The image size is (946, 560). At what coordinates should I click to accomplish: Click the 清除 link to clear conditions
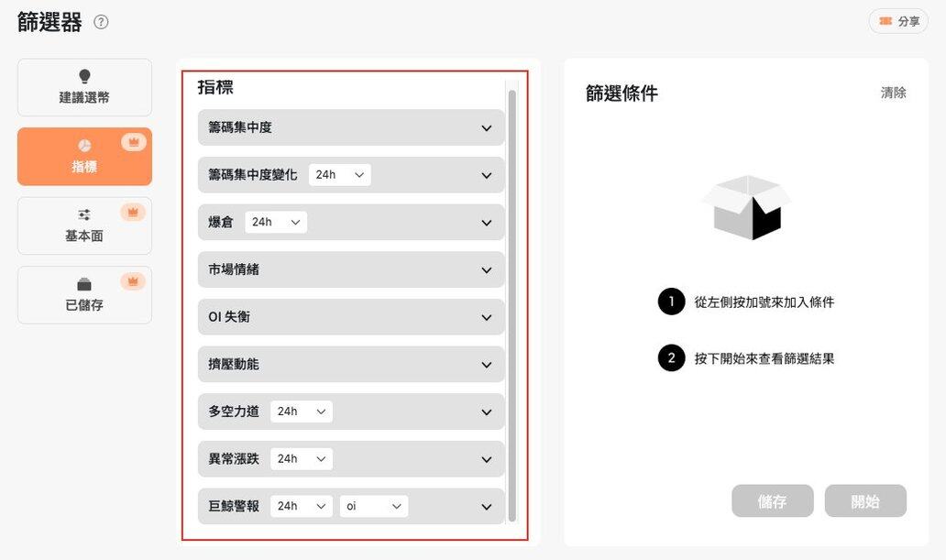tap(893, 93)
